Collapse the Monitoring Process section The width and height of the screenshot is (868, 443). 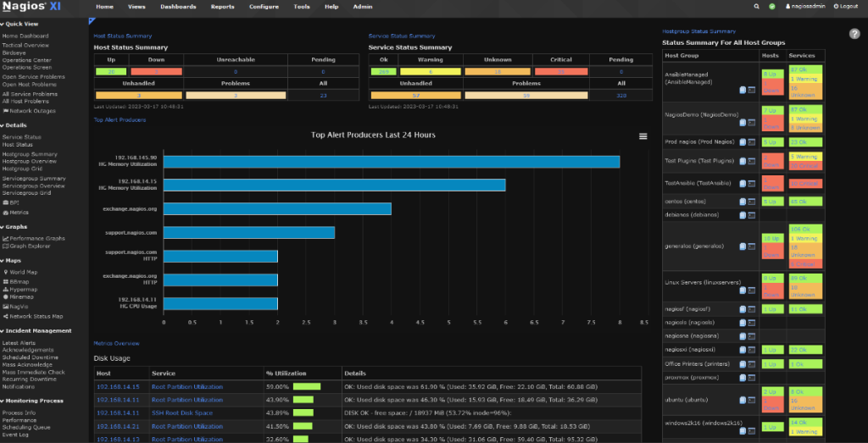(32, 401)
